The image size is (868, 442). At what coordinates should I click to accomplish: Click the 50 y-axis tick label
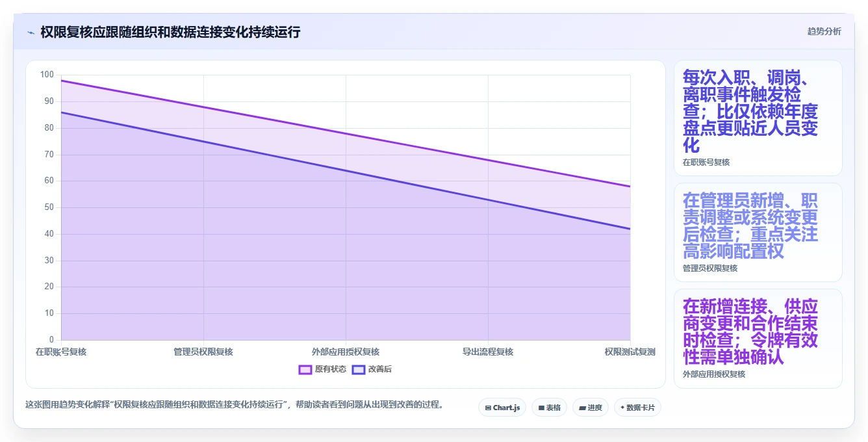pyautogui.click(x=49, y=207)
